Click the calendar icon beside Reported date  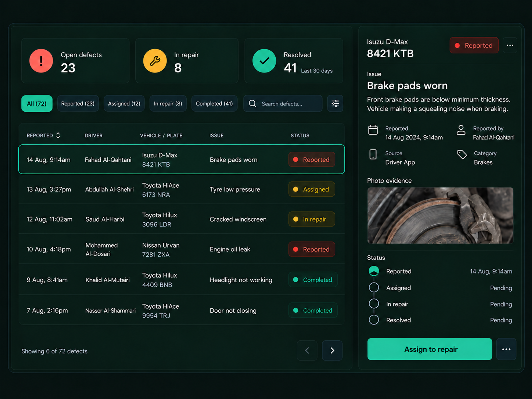tap(373, 130)
